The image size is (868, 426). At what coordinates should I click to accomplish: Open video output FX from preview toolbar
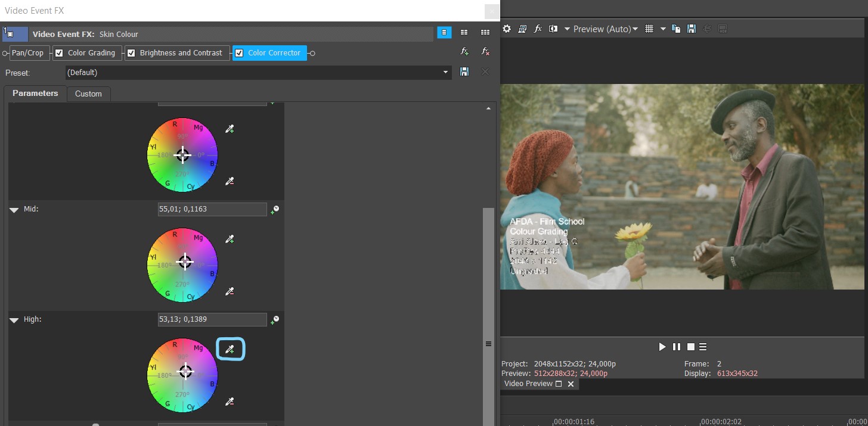click(538, 29)
